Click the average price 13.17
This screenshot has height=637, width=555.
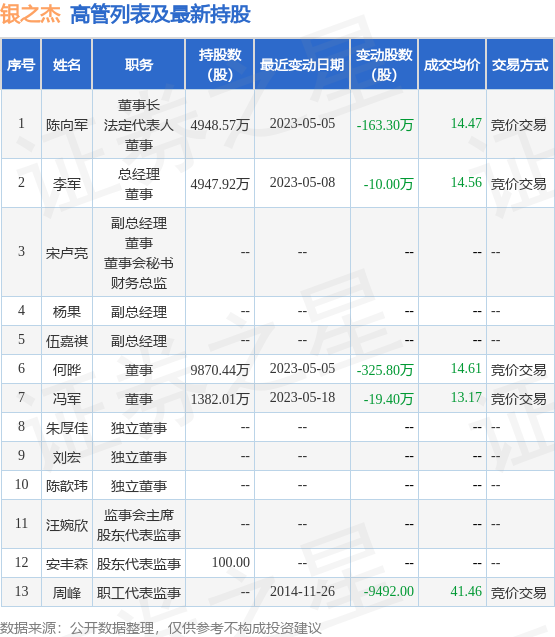click(466, 397)
